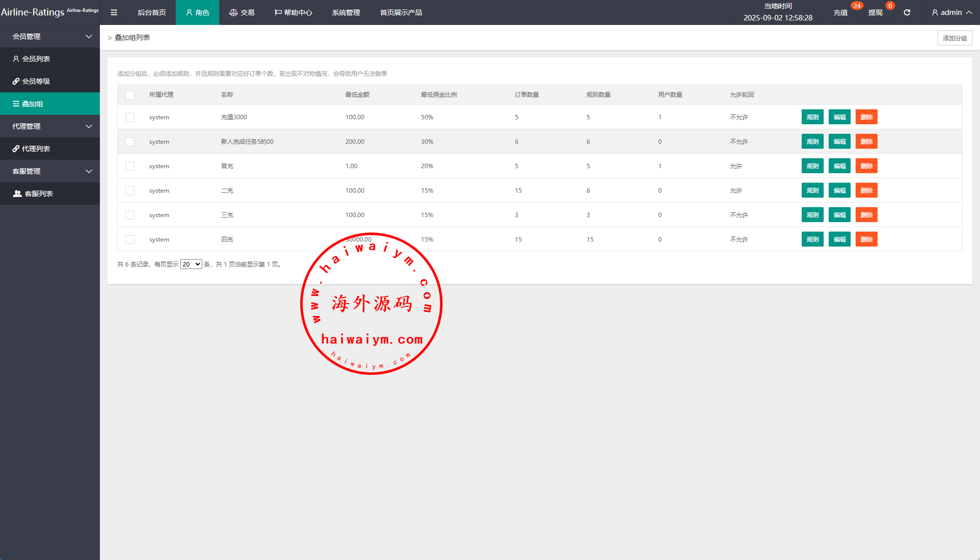Collapse the 会员管理 sidebar section

[89, 36]
